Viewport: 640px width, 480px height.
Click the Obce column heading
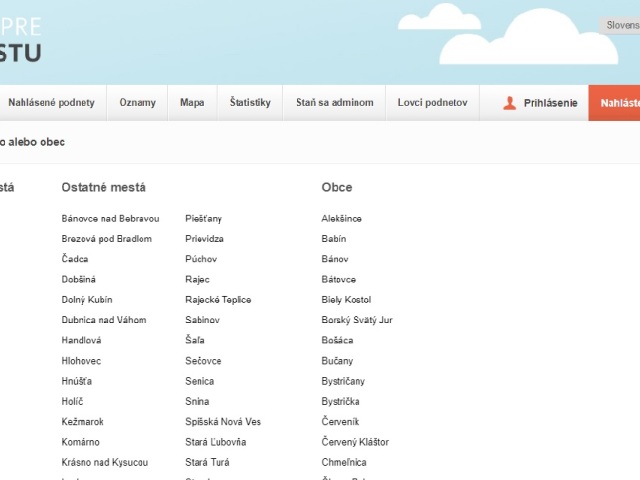pyautogui.click(x=337, y=187)
